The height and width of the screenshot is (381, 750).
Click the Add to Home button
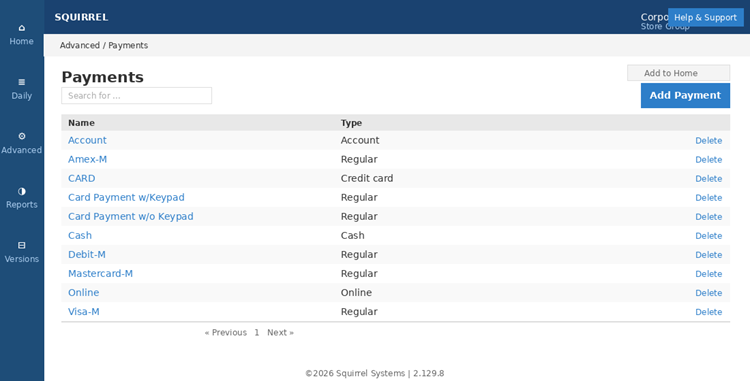(678, 73)
